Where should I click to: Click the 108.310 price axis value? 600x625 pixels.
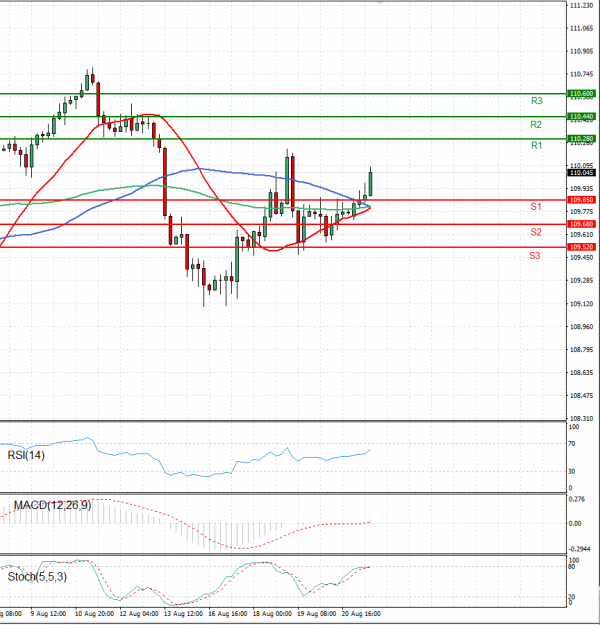pos(581,419)
